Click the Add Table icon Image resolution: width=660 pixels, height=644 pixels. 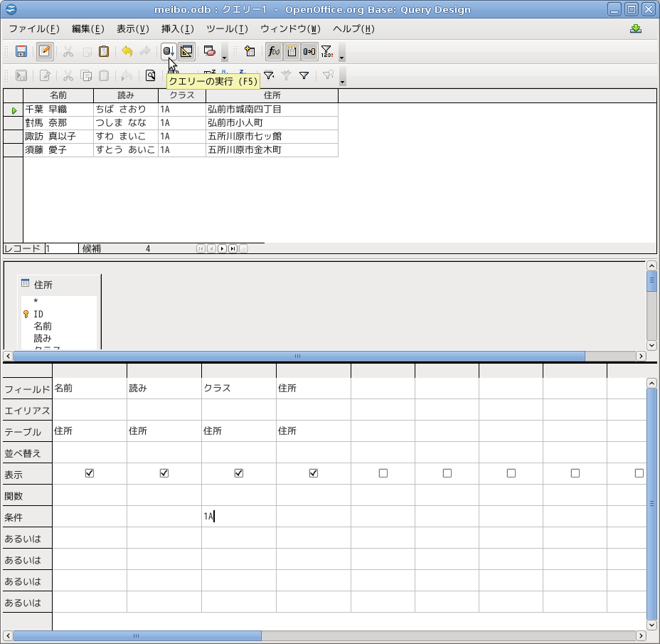point(250,52)
